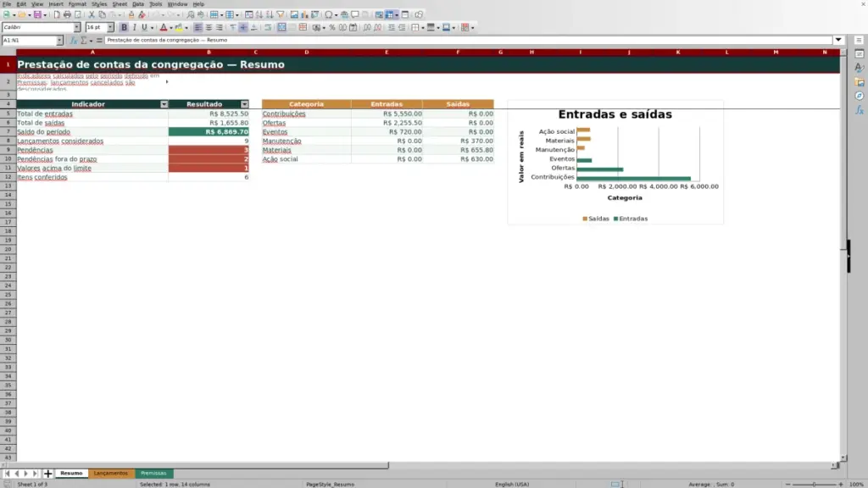
Task: Open the Sheet menu
Action: pyautogui.click(x=120, y=4)
